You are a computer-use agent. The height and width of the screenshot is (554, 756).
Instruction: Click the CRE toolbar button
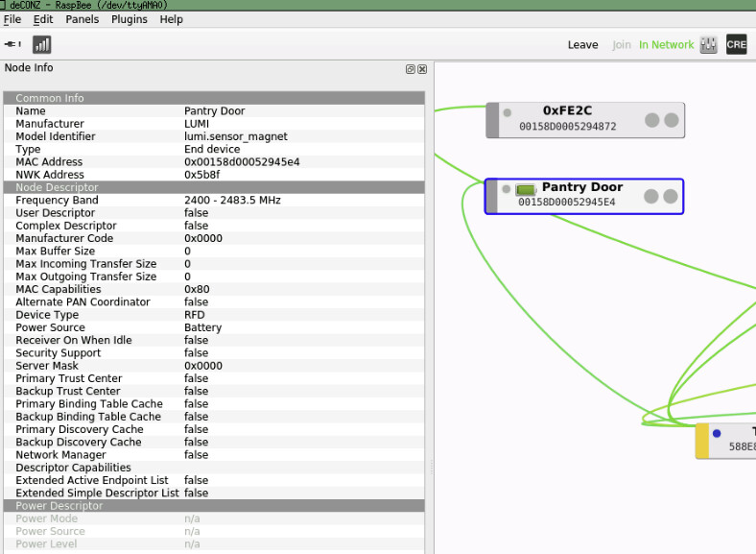736,45
